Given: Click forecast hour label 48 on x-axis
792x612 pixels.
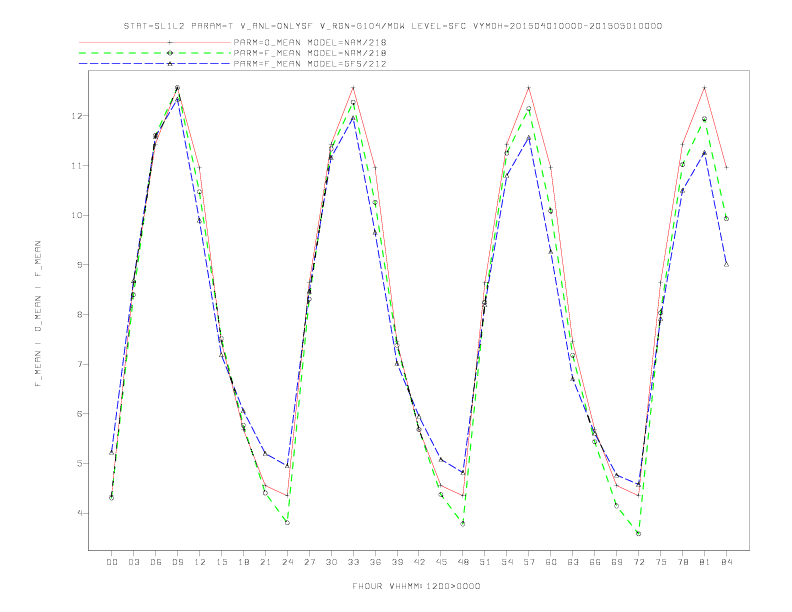Looking at the screenshot, I should [x=463, y=562].
